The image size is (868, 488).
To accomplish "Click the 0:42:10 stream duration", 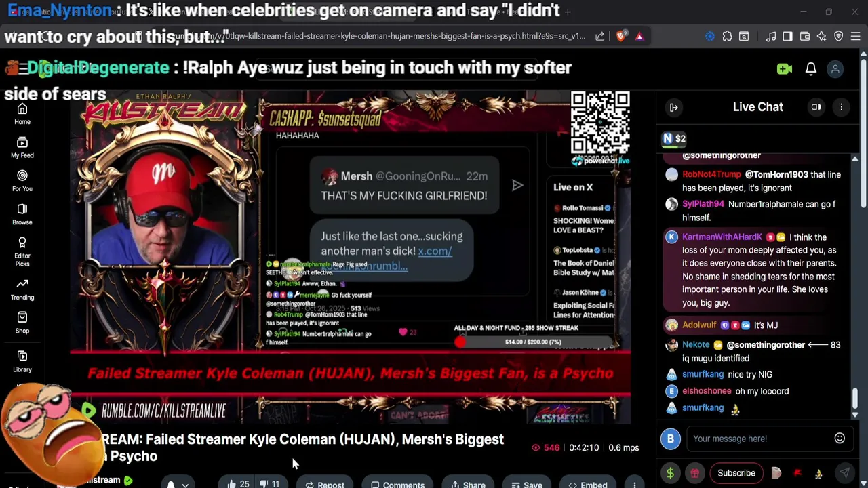I will [x=584, y=447].
